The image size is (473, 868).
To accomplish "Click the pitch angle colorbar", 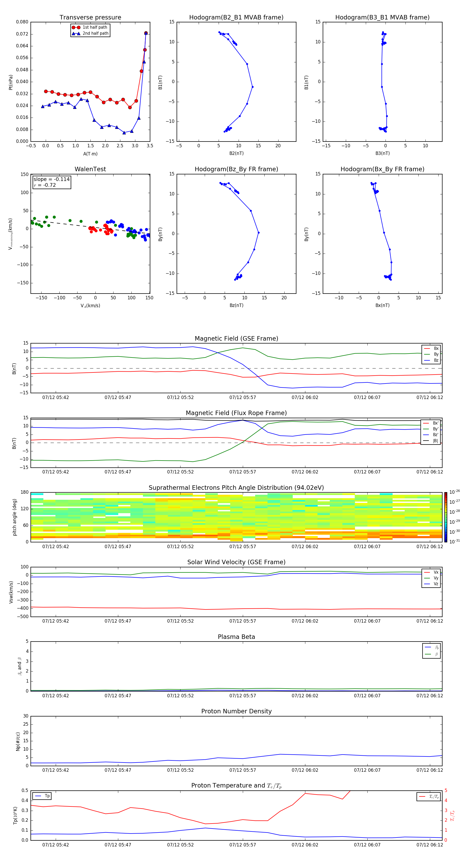I will coord(446,517).
